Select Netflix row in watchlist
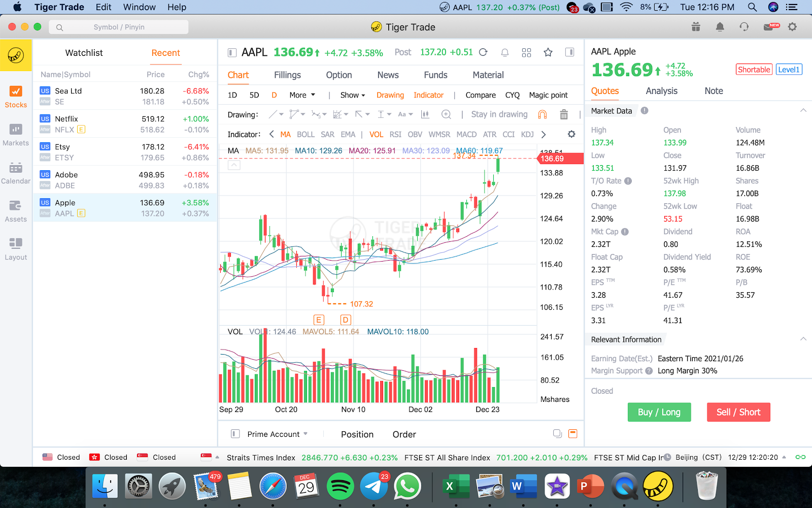Viewport: 812px width, 508px height. (125, 124)
